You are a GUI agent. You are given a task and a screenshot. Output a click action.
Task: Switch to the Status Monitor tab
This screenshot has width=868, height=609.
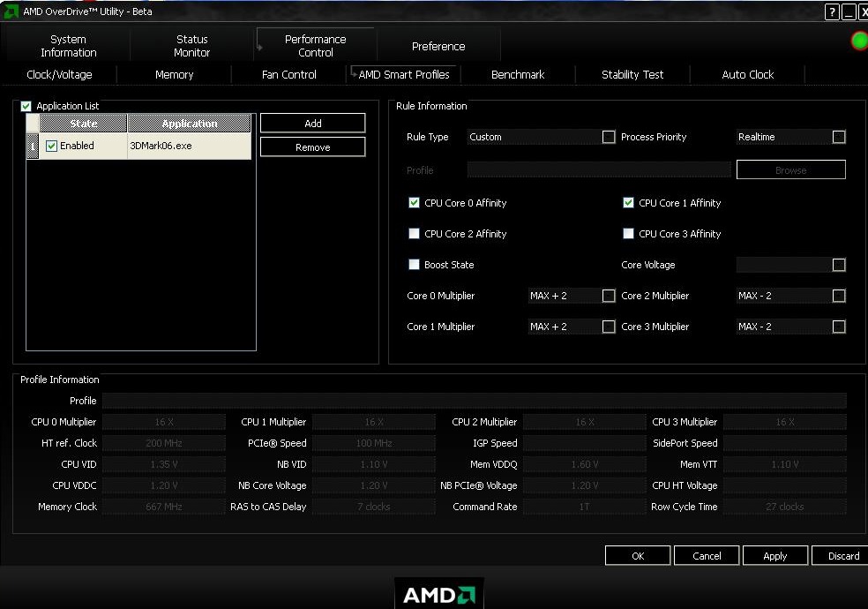(191, 46)
